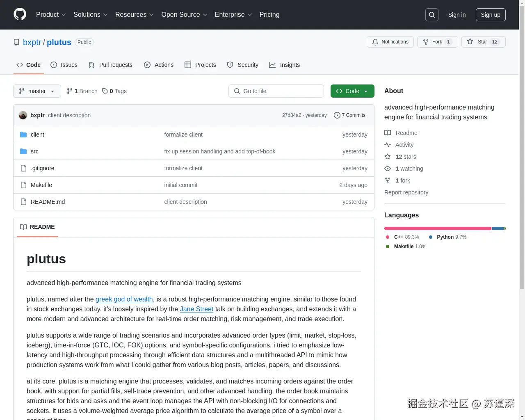This screenshot has width=525, height=420.
Task: Open the master branch dropdown
Action: (x=37, y=91)
